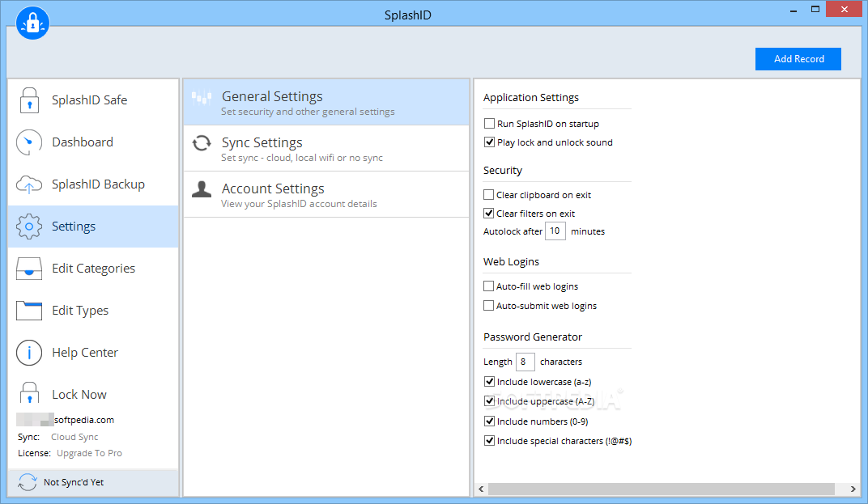Open the Help Center
The width and height of the screenshot is (868, 504).
[93, 353]
